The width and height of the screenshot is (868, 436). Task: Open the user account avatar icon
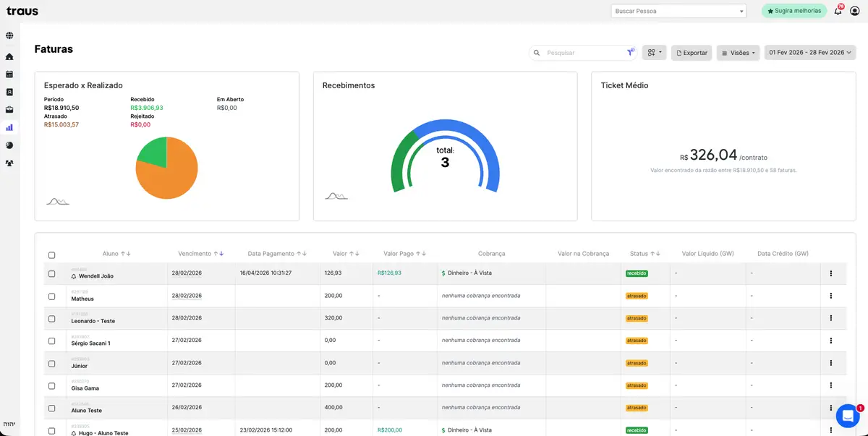[x=855, y=11]
